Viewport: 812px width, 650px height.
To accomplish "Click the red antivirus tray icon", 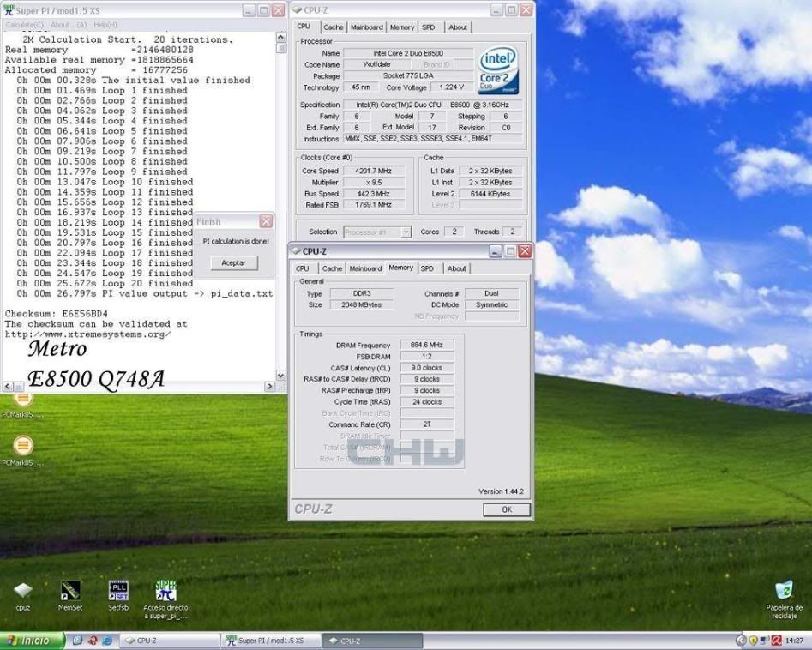I will (x=776, y=641).
